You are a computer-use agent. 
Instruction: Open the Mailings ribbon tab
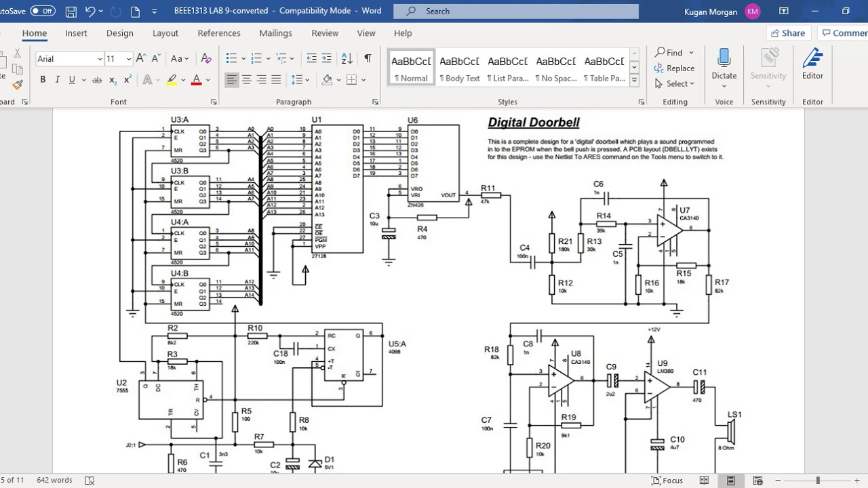click(275, 33)
